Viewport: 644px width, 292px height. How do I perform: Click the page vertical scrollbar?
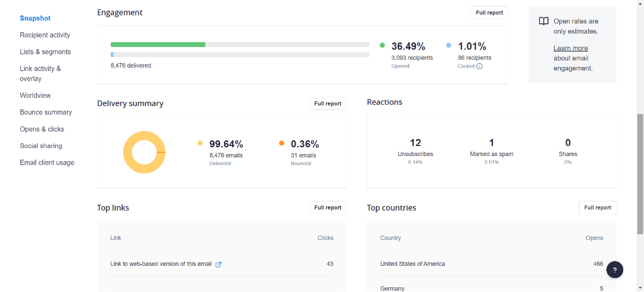pyautogui.click(x=640, y=174)
